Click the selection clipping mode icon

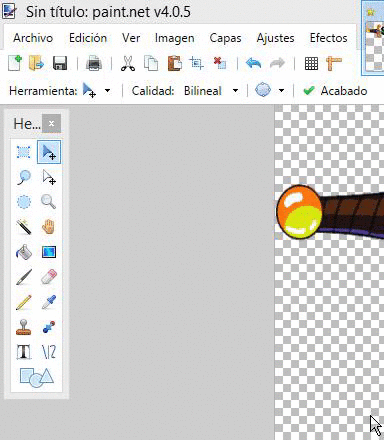pos(263,90)
